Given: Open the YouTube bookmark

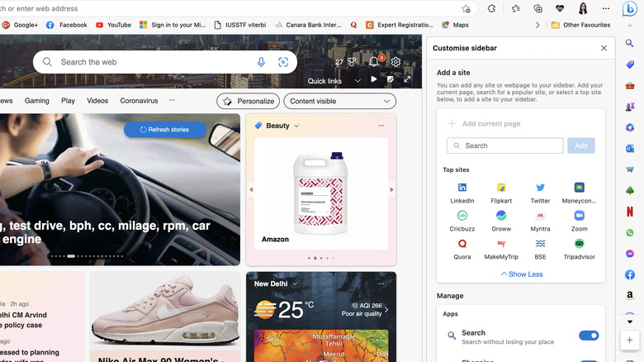Looking at the screenshot, I should (x=113, y=25).
